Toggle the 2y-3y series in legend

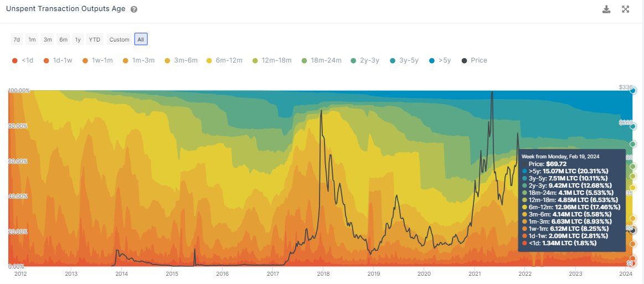[365, 60]
